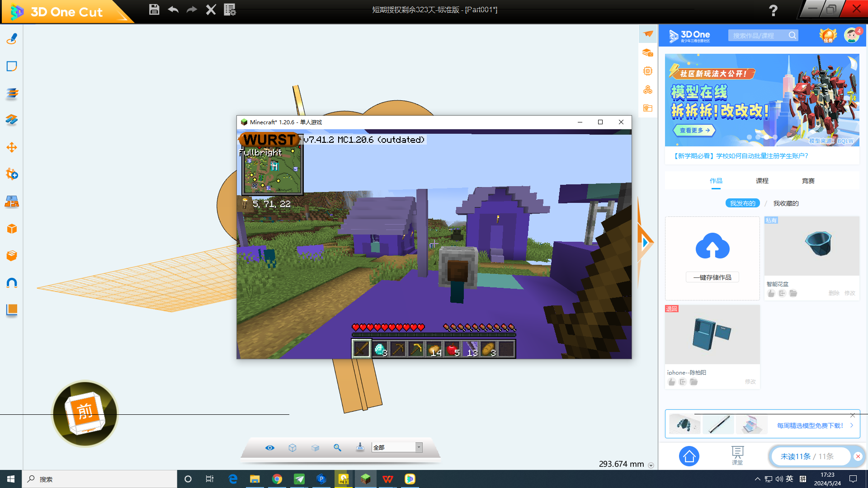This screenshot has height=488, width=868.
Task: Open the orange cube primitive tool
Action: pos(12,229)
